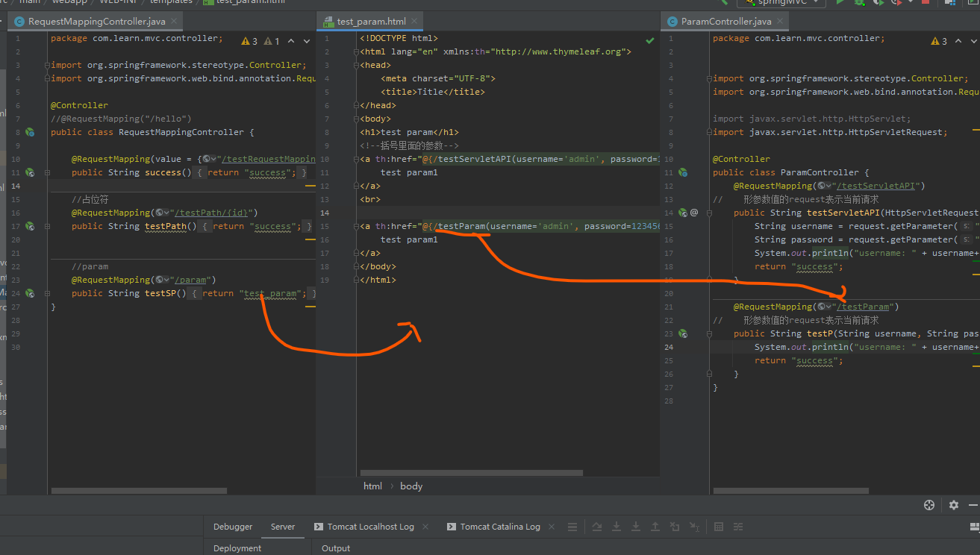Open URL mapping dropdown before /testPath/{id}
The height and width of the screenshot is (555, 980).
tap(163, 213)
